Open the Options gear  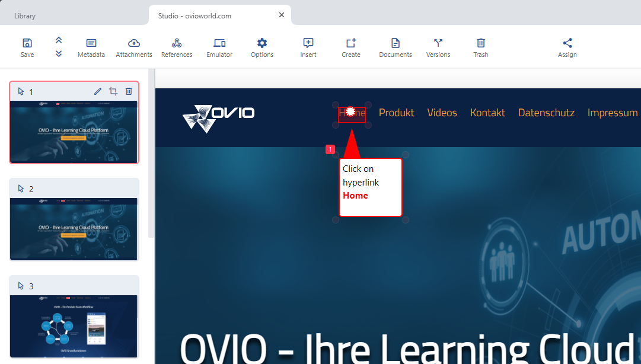pyautogui.click(x=262, y=47)
